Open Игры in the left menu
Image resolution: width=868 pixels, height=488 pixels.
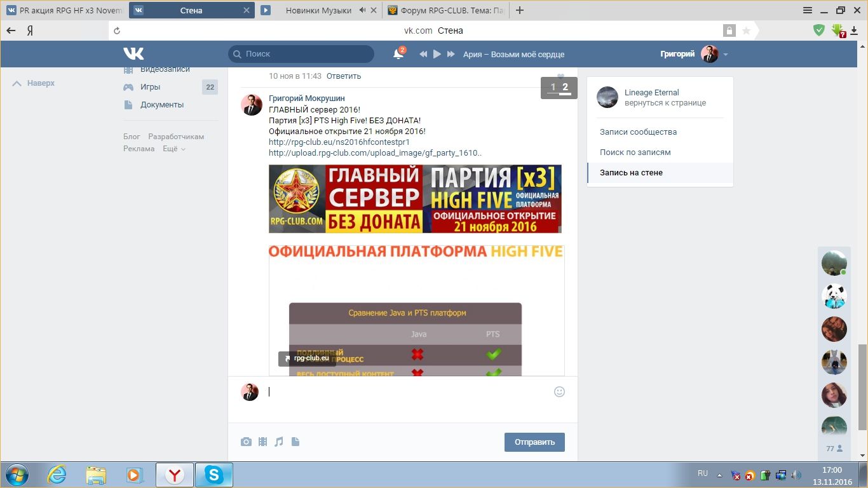click(150, 87)
